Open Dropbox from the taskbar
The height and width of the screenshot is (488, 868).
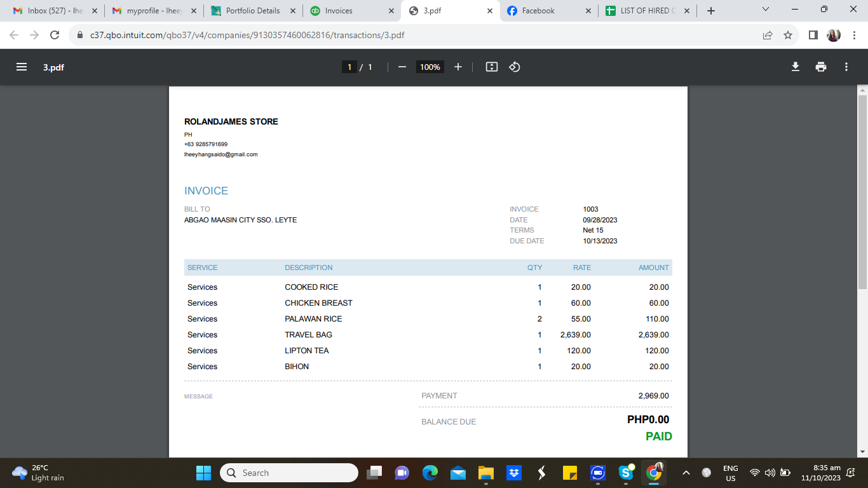pyautogui.click(x=514, y=473)
